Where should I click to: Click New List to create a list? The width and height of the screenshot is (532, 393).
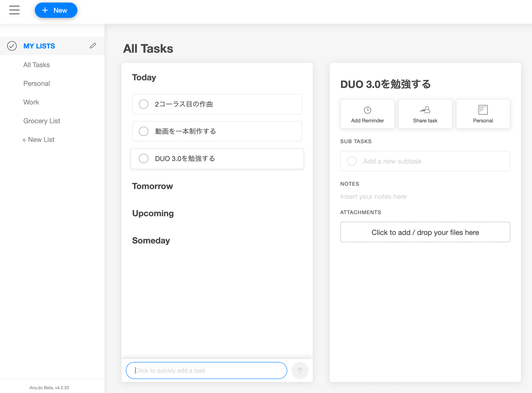(x=38, y=139)
